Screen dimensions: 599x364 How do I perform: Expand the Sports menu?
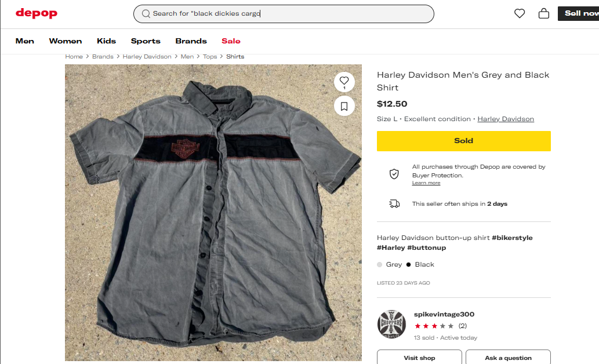(146, 41)
